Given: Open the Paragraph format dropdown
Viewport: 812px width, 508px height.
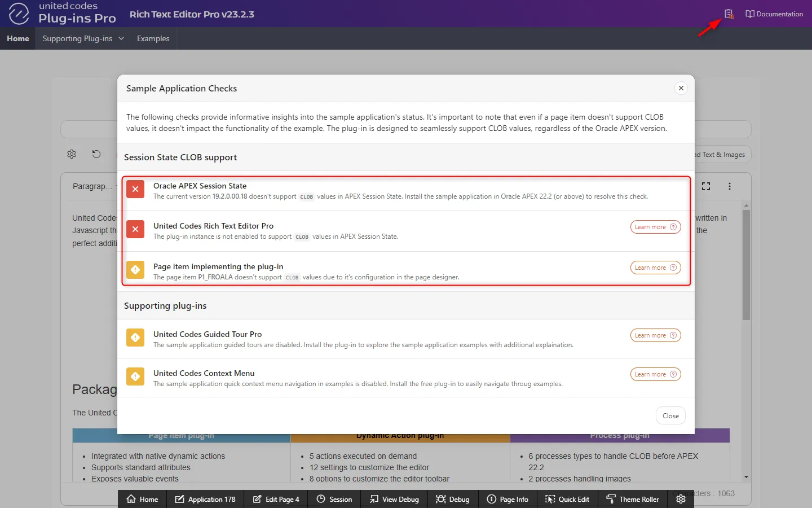Looking at the screenshot, I should pos(90,186).
